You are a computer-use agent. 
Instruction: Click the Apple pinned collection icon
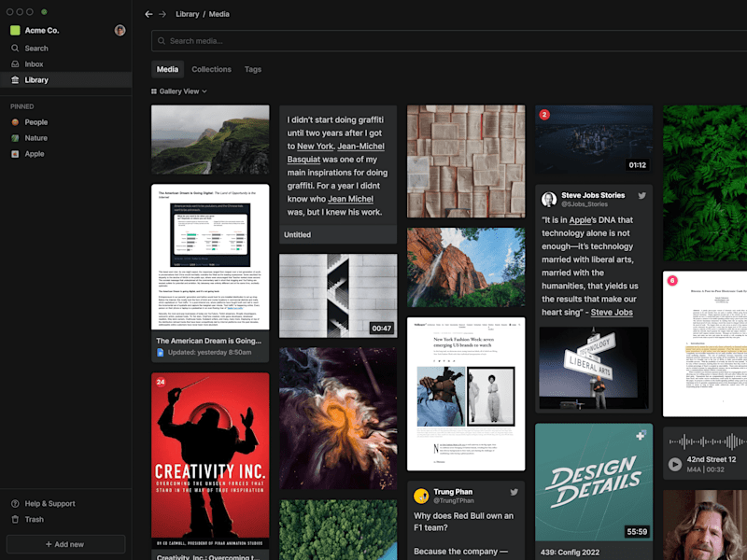(x=15, y=154)
